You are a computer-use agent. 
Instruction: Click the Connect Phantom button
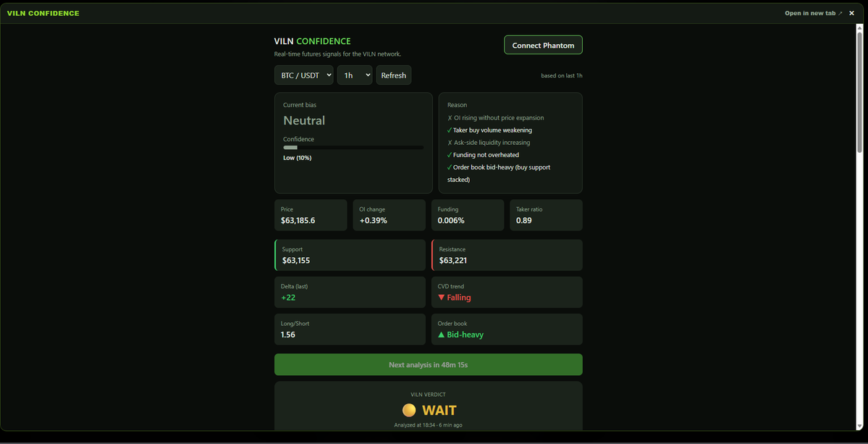pyautogui.click(x=543, y=46)
